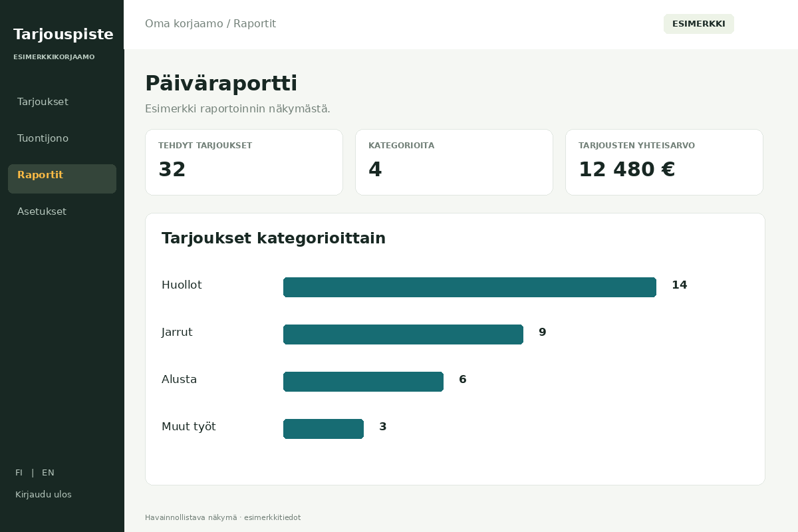Click the Tarjoukset kategorioittain heading

point(273,238)
